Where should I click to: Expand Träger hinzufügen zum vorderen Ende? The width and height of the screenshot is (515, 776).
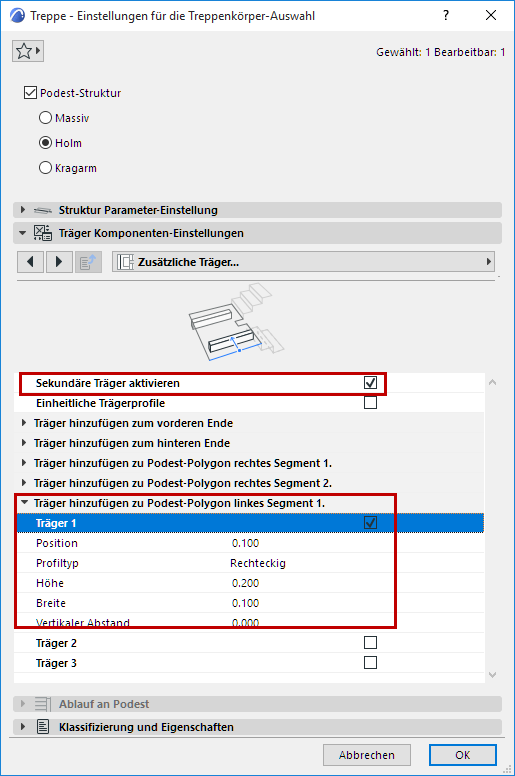tap(24, 423)
